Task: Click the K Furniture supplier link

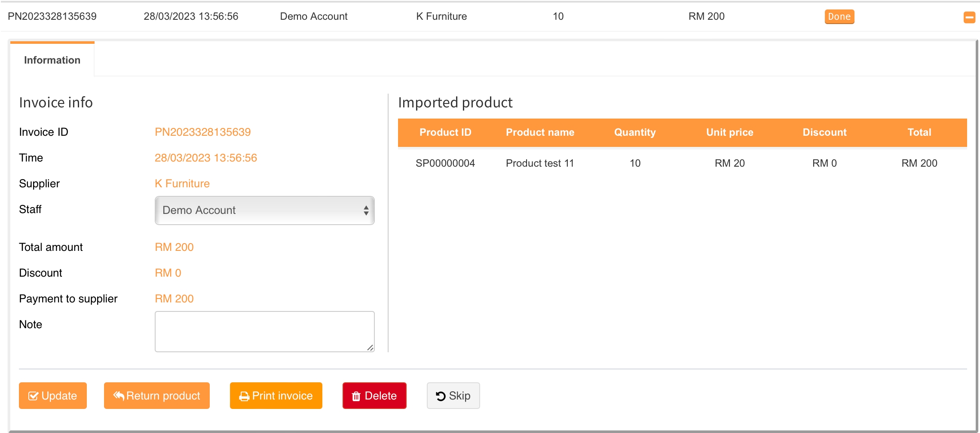Action: 182,184
